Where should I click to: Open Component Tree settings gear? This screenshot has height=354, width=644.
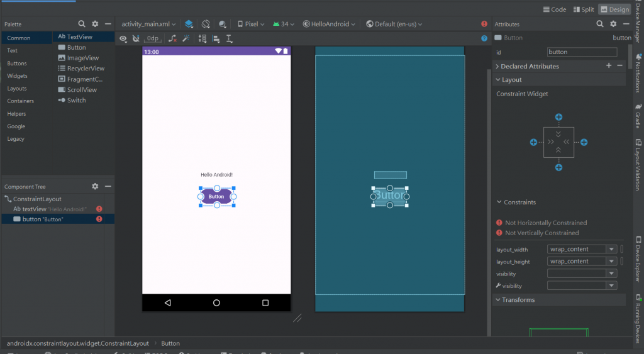point(95,187)
